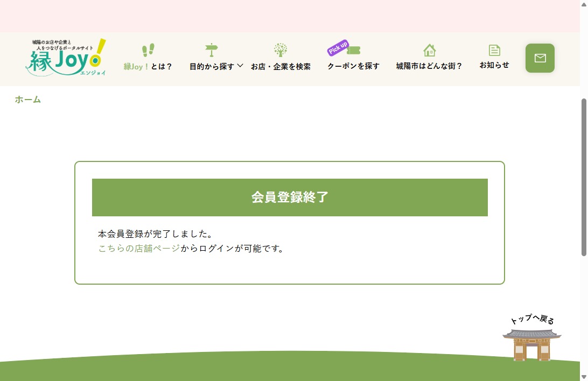The image size is (588, 381).
Task: Click the document icon above お知らせ
Action: (x=494, y=50)
